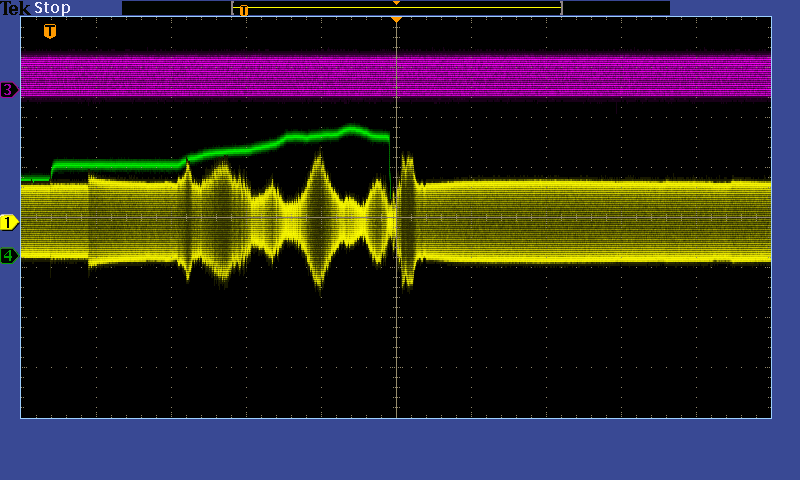Click the small orange arrow above record bar
The image size is (800, 480).
(x=396, y=3)
